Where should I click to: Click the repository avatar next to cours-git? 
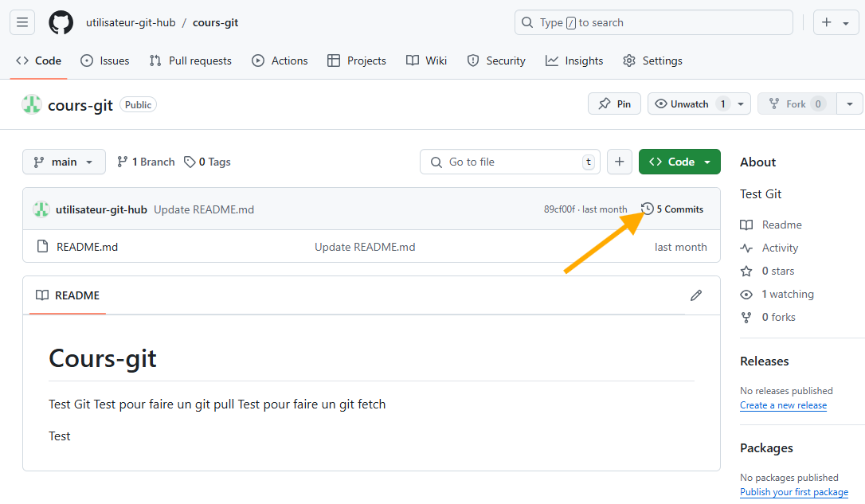[32, 104]
